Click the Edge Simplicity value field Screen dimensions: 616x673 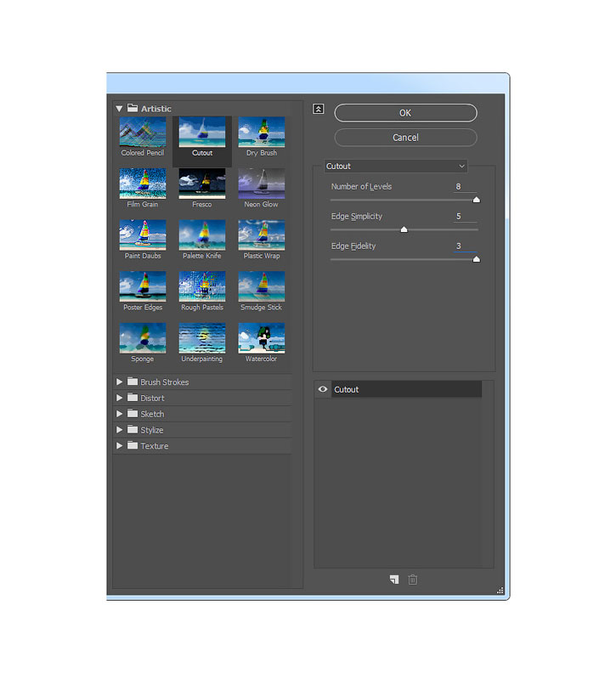click(x=466, y=217)
